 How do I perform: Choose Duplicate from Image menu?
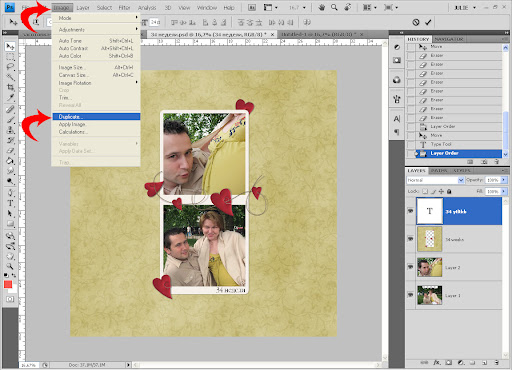pyautogui.click(x=96, y=117)
